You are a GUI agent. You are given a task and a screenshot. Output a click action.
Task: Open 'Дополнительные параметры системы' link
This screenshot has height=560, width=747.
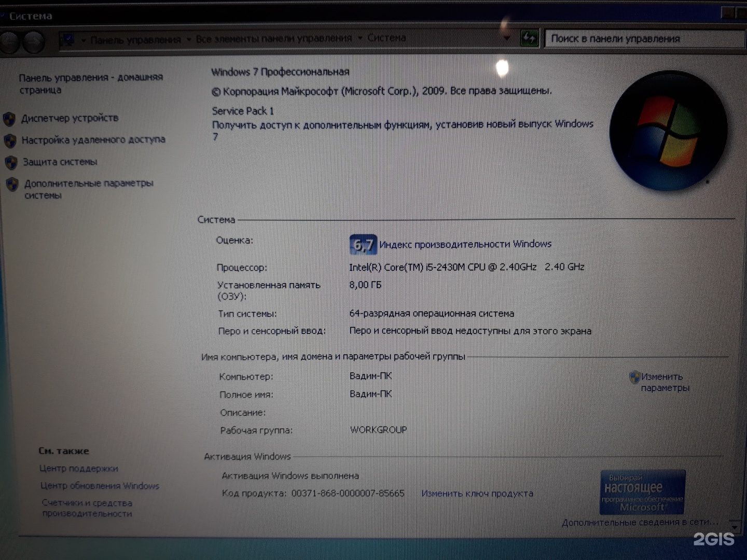pos(89,189)
